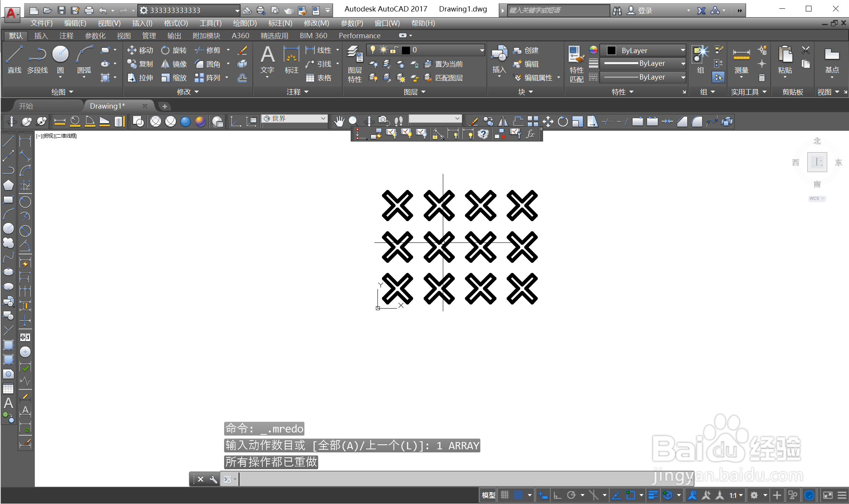This screenshot has width=849, height=504.
Task: Expand the 修改 panel flyout
Action: [188, 92]
